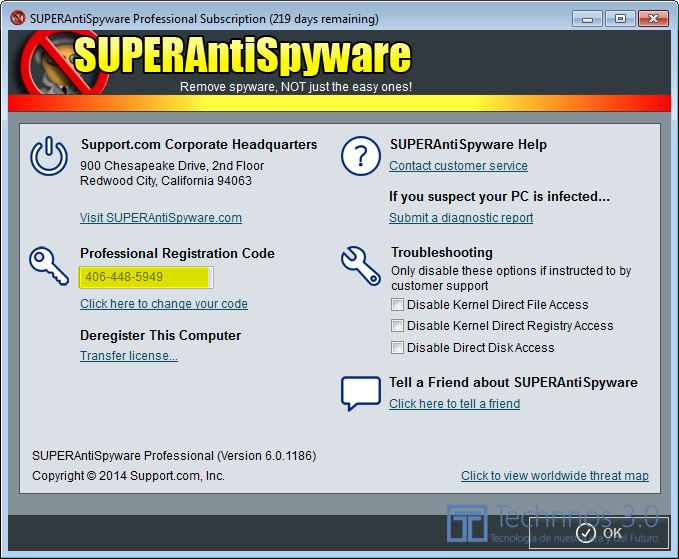679x559 pixels.
Task: Open the Visit SUPERAntiSpyware.com link
Action: [161, 217]
